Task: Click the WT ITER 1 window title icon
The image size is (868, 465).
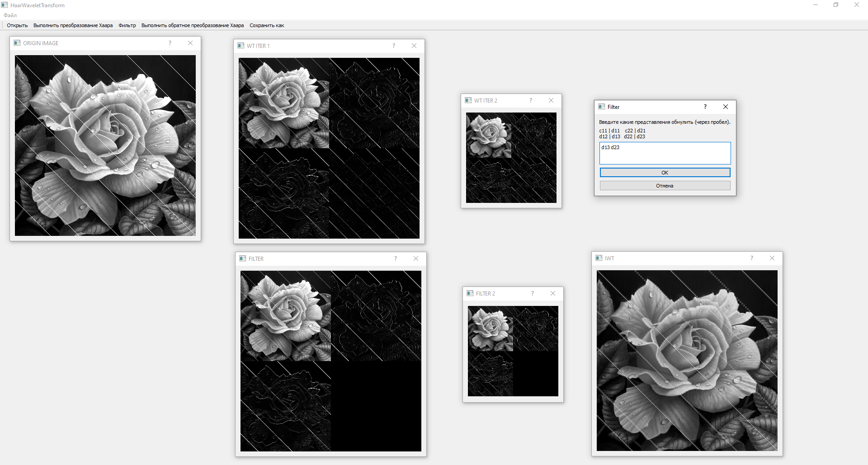Action: tap(241, 46)
